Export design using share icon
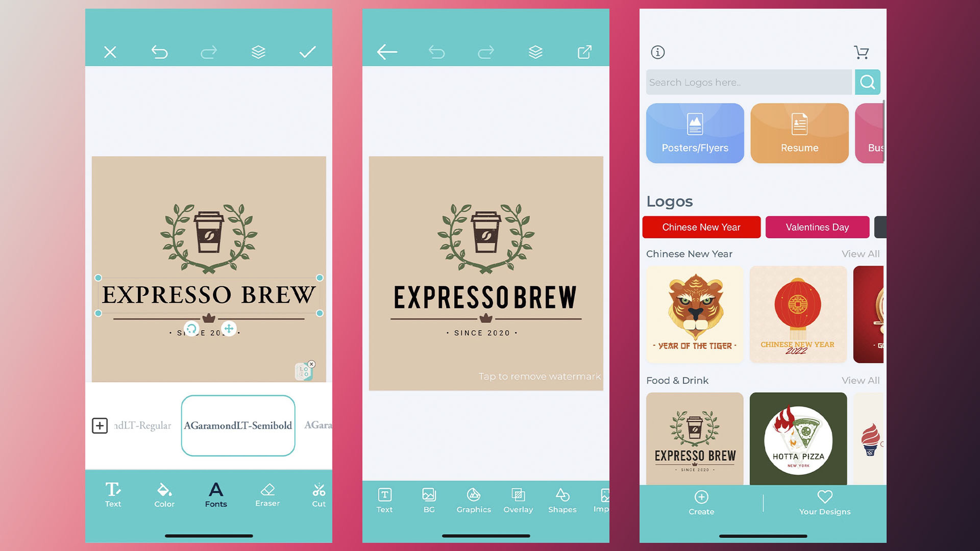Screen dimensions: 980x551 (584, 52)
